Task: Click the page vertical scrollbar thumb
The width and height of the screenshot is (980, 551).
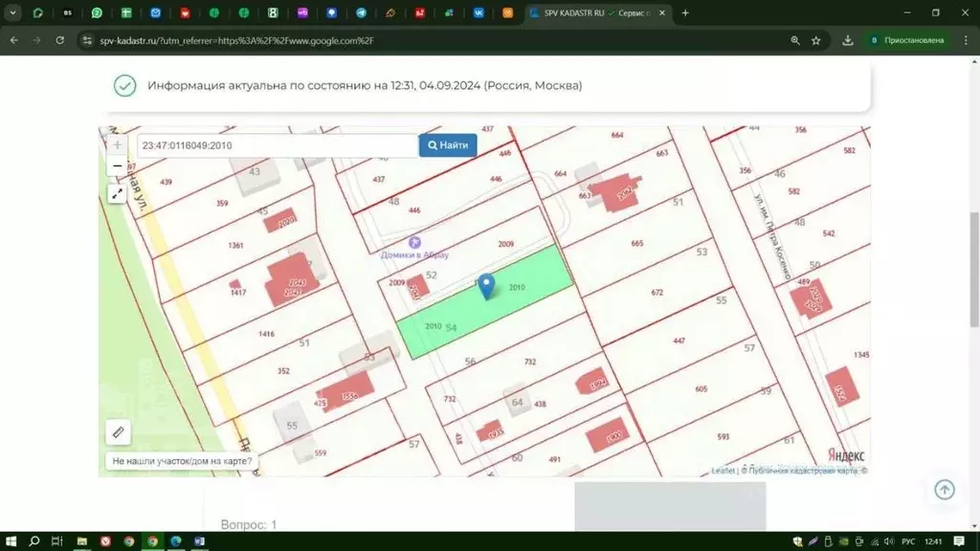Action: (x=973, y=269)
